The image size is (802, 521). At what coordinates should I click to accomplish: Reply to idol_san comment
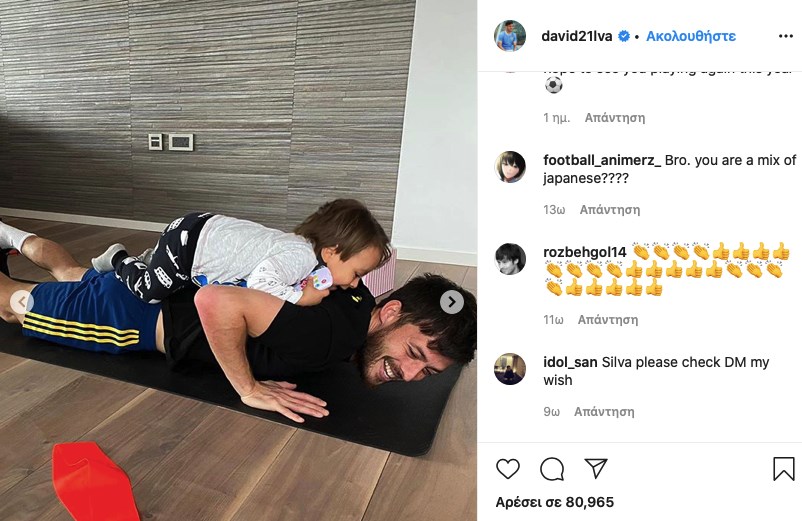point(604,412)
